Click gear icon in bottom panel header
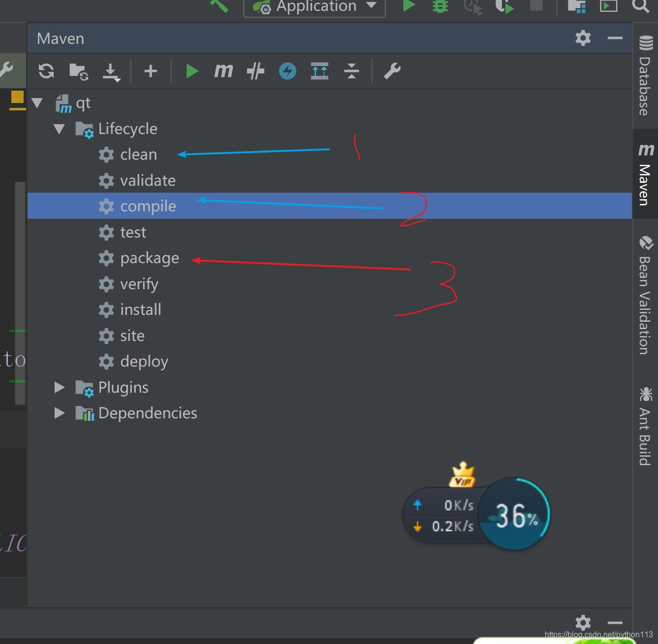Viewport: 658px width, 644px height. coord(583,623)
